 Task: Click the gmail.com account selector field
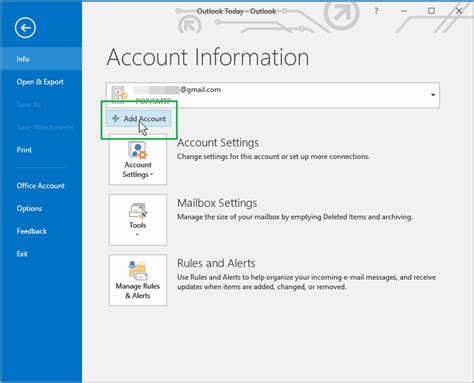273,95
